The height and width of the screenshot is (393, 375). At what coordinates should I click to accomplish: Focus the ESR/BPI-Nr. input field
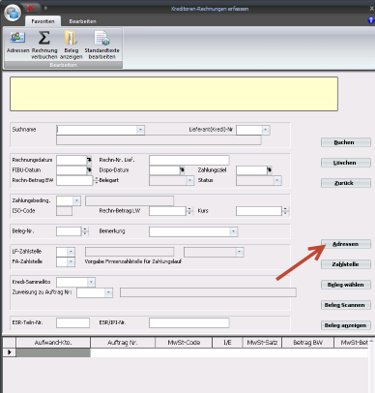pos(189,323)
